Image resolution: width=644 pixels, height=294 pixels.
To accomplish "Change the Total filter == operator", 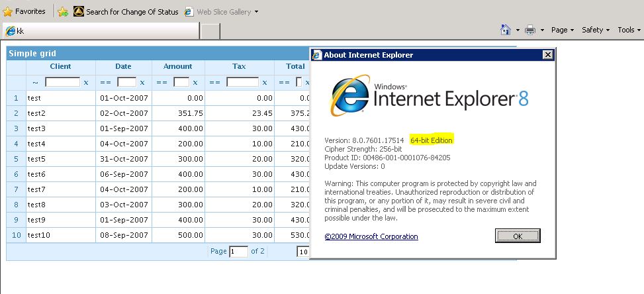I will [284, 83].
